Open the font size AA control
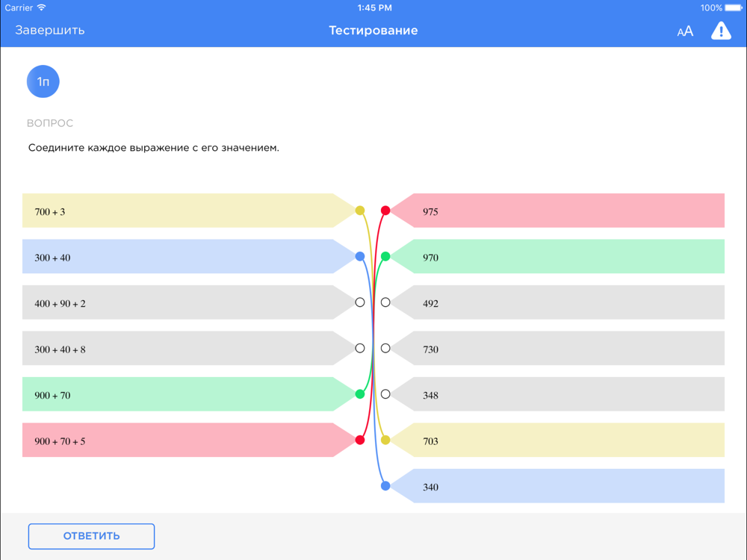The image size is (747, 560). [685, 31]
